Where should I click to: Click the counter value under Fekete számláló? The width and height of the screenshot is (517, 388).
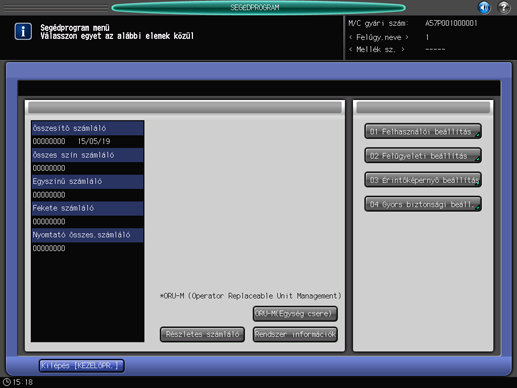pyautogui.click(x=49, y=222)
